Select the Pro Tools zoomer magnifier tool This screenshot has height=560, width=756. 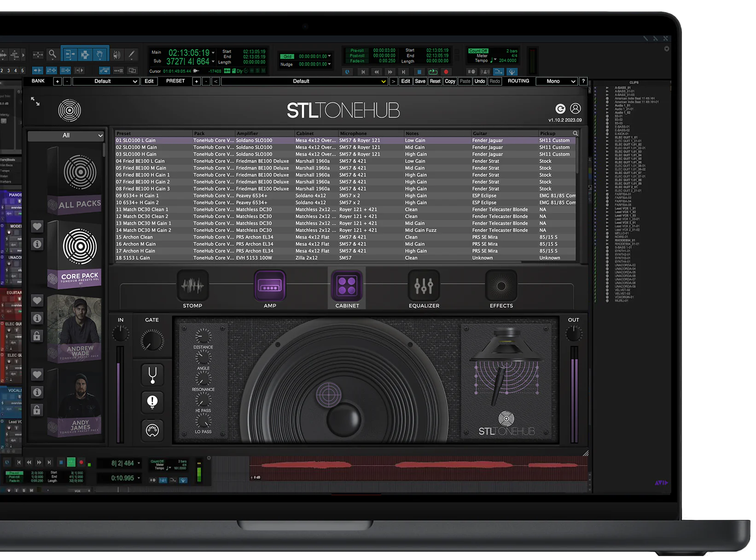pos(52,55)
